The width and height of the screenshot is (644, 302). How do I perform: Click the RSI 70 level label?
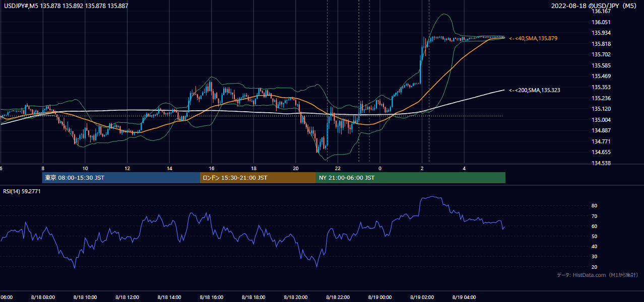click(x=594, y=216)
